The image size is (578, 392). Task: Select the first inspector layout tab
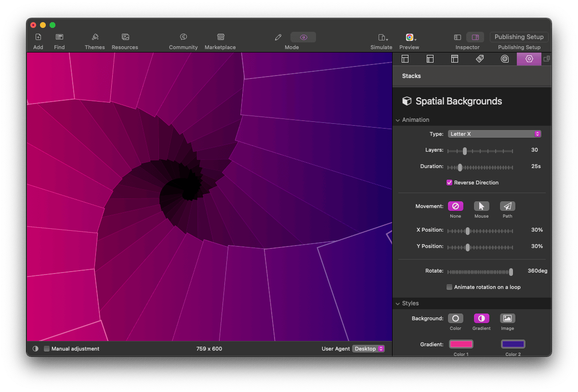tap(405, 59)
